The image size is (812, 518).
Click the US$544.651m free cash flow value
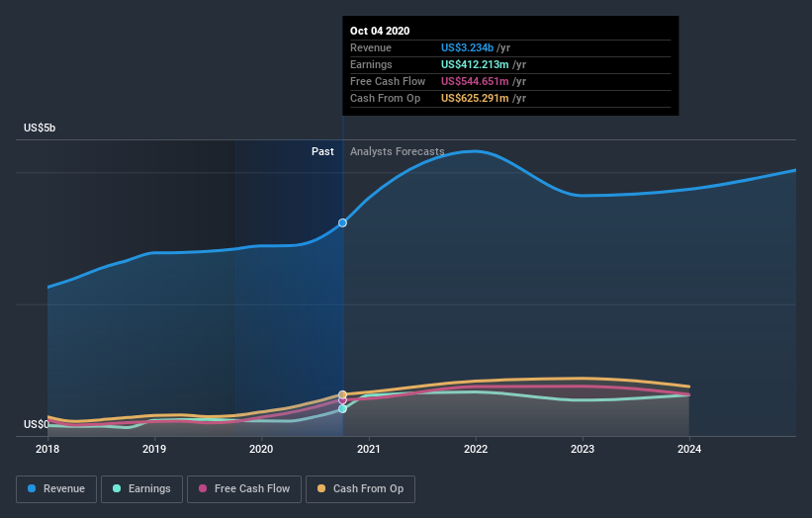tap(475, 81)
